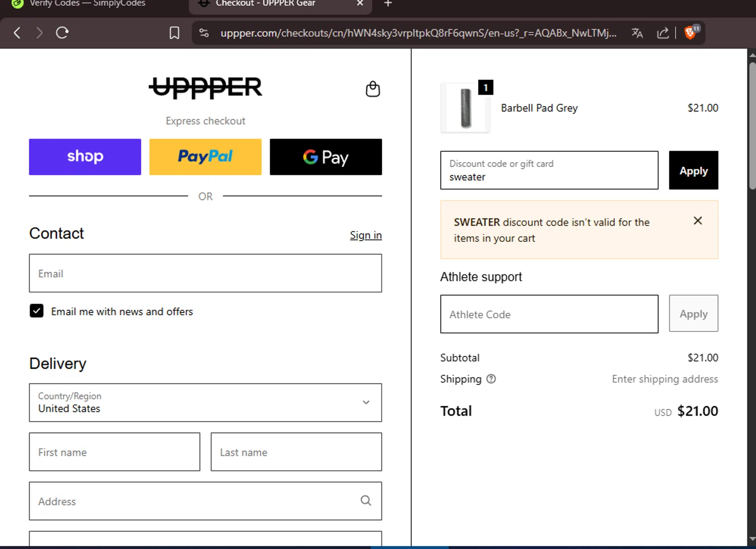Screen dimensions: 756x549
Task: Apply the sweater discount code
Action: pos(694,170)
